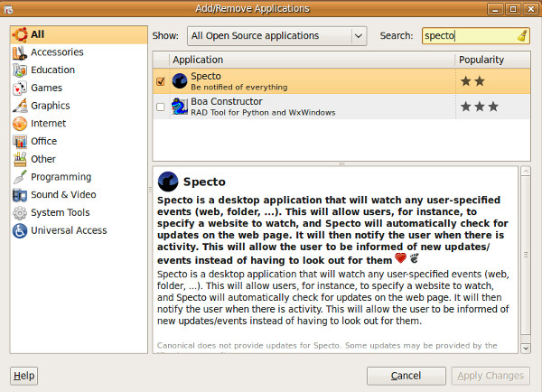Screen dimensions: 542x392
Task: Select the Office category label
Action: click(x=44, y=141)
